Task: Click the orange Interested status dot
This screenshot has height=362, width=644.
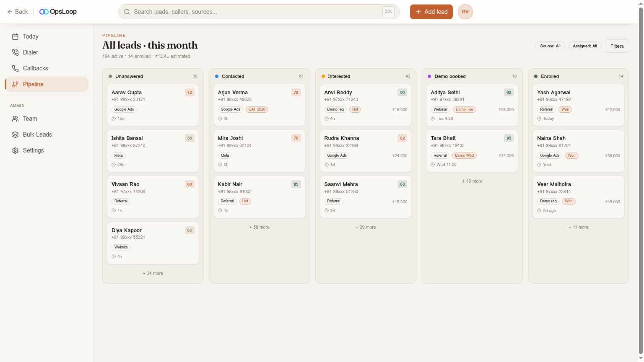Action: (x=323, y=76)
